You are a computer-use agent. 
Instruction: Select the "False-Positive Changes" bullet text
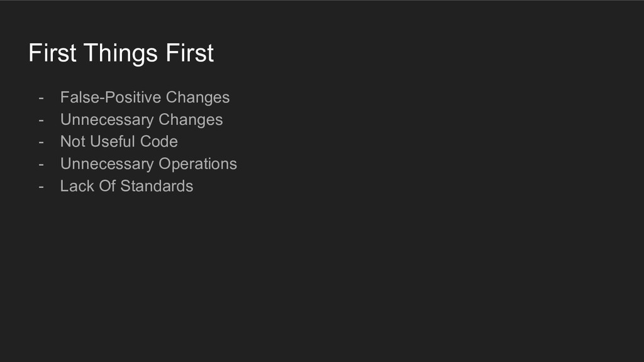[145, 97]
